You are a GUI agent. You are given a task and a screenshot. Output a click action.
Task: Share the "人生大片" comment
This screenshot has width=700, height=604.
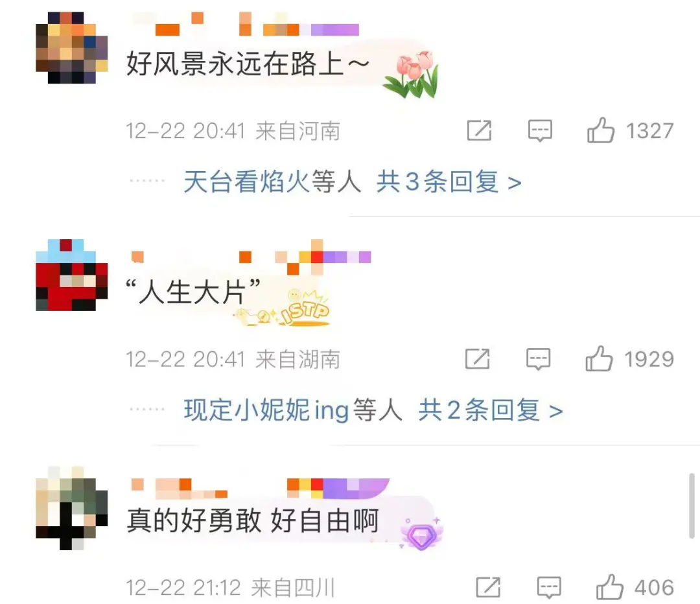pyautogui.click(x=477, y=359)
